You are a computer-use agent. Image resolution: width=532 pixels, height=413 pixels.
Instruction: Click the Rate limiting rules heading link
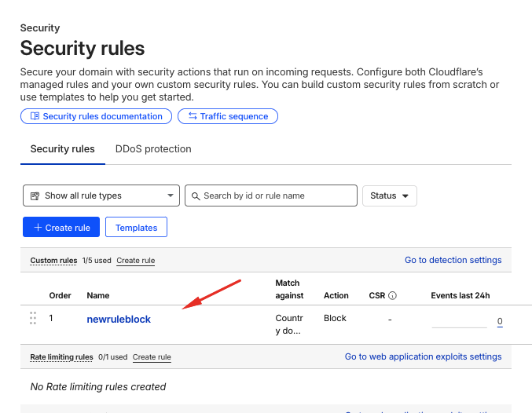(x=61, y=357)
